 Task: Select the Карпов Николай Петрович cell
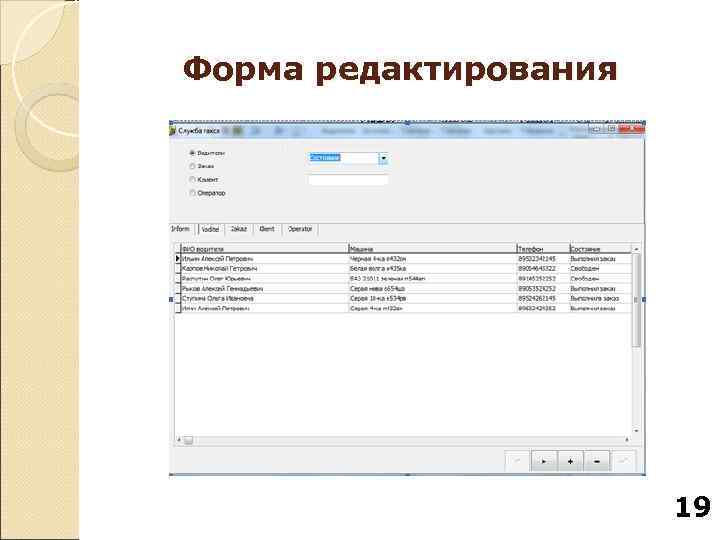pyautogui.click(x=264, y=269)
